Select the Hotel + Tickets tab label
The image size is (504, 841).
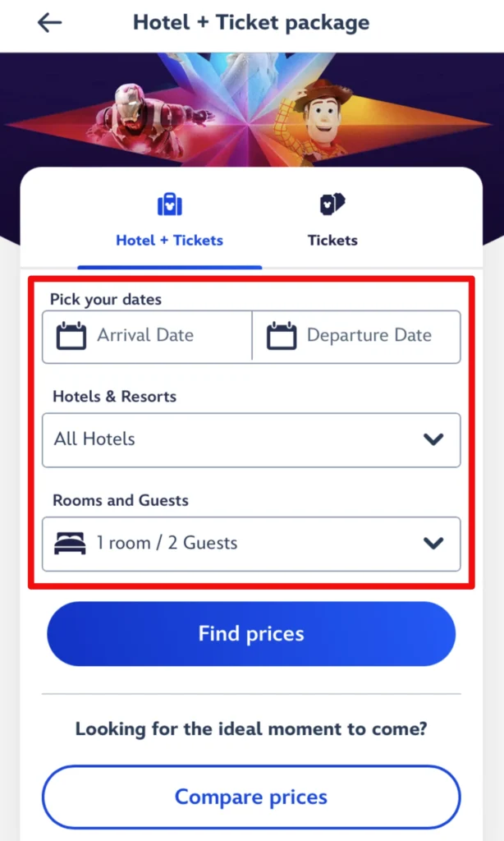(x=169, y=241)
